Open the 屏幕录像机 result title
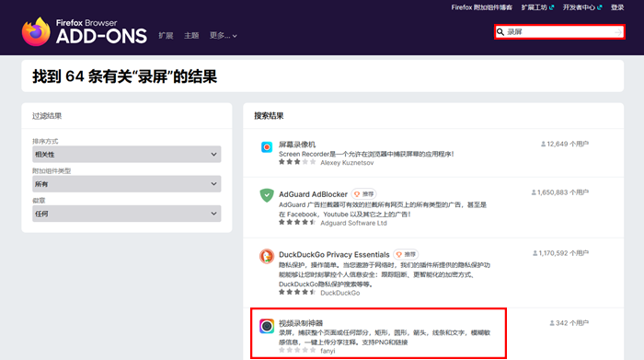 [297, 145]
